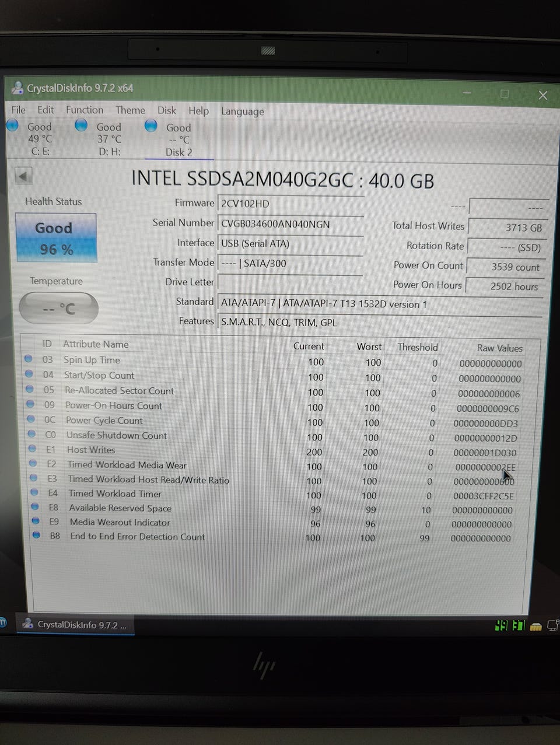The height and width of the screenshot is (745, 560).
Task: Open the Language menu
Action: click(242, 111)
